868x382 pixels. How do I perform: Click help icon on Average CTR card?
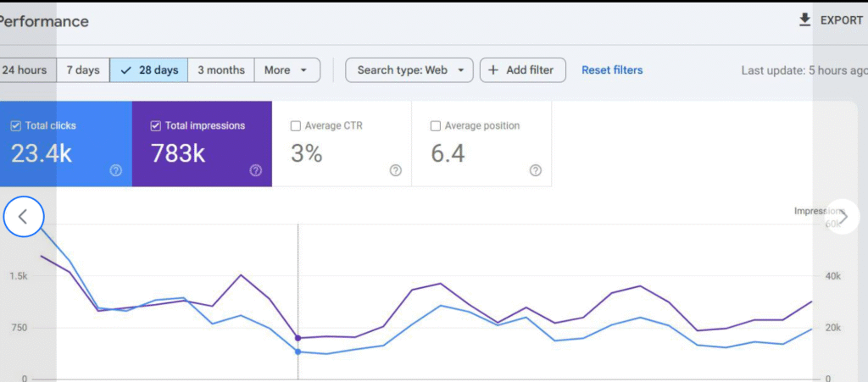395,170
